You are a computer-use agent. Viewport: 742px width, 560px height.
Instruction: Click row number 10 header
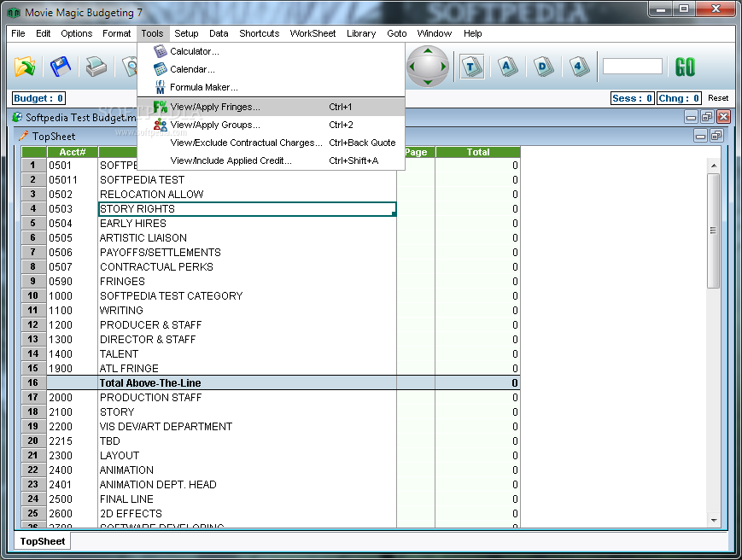click(33, 295)
